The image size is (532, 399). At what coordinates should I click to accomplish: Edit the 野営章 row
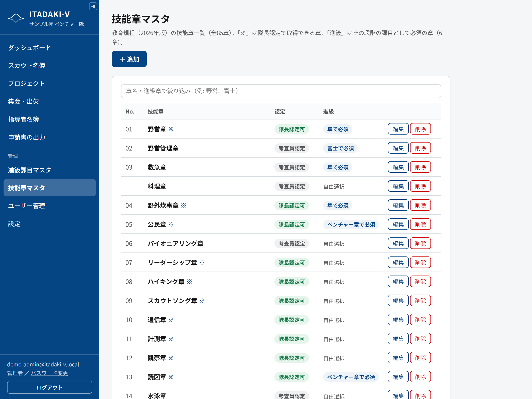398,129
